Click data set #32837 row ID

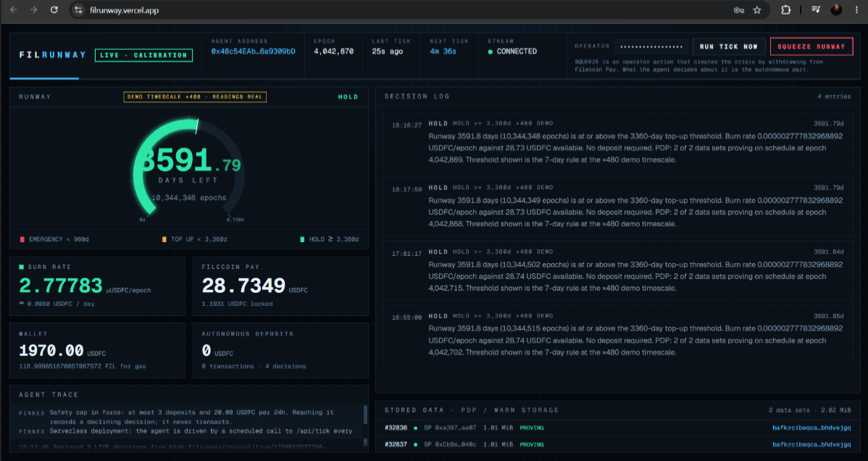(x=396, y=444)
